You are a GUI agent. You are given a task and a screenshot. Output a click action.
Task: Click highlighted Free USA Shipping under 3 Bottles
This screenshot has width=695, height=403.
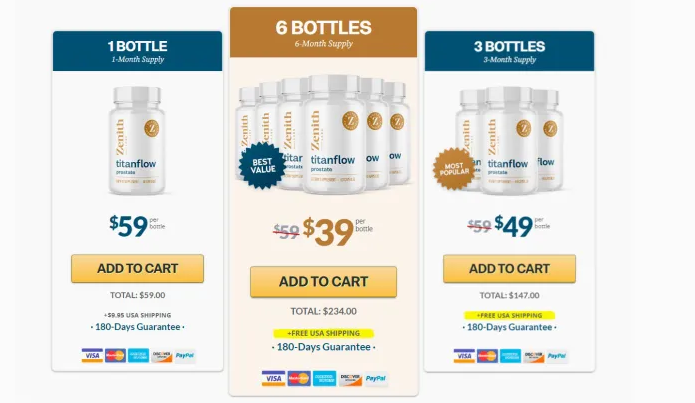(509, 315)
